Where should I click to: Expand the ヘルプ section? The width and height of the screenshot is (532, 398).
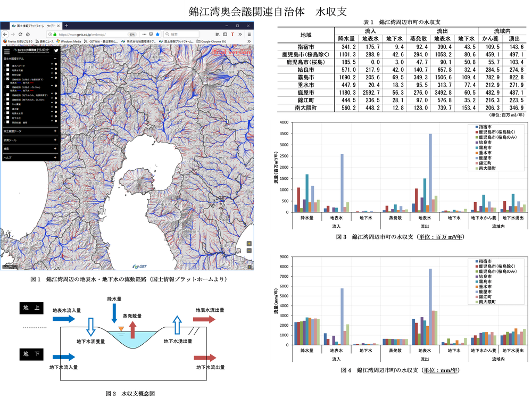coord(55,157)
